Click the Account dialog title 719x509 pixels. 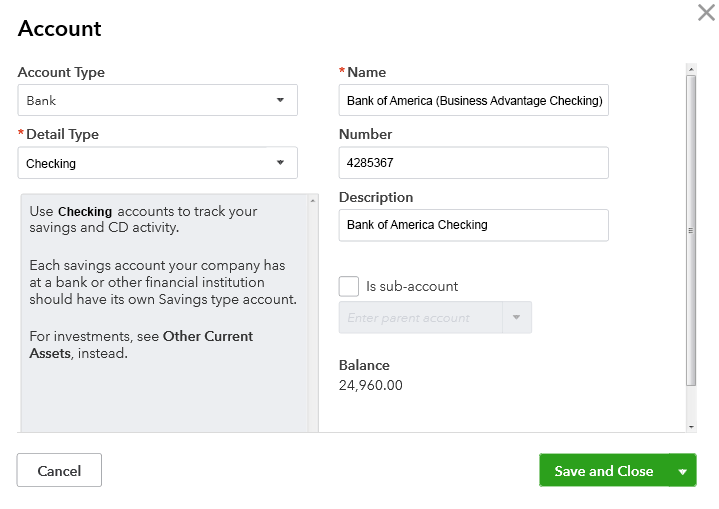click(x=60, y=28)
